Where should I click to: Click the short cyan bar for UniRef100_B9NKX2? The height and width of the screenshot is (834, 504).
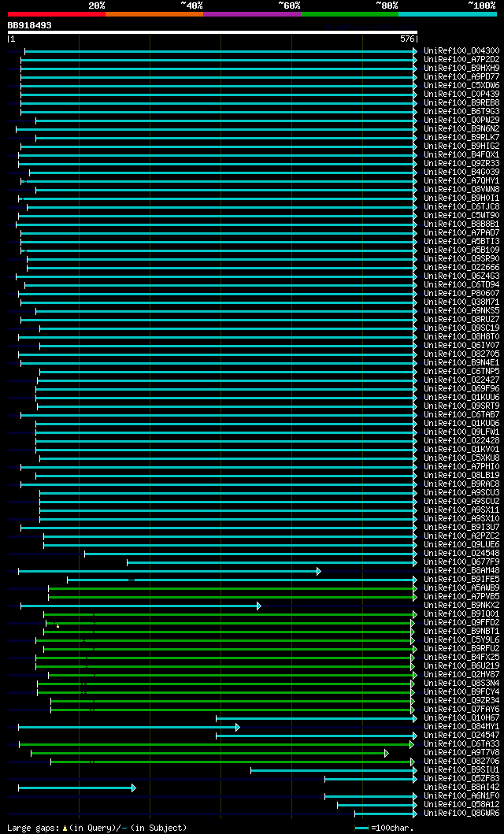(141, 606)
